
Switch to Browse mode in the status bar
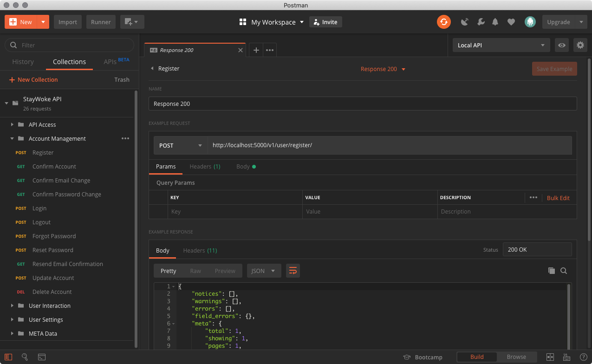[516, 357]
